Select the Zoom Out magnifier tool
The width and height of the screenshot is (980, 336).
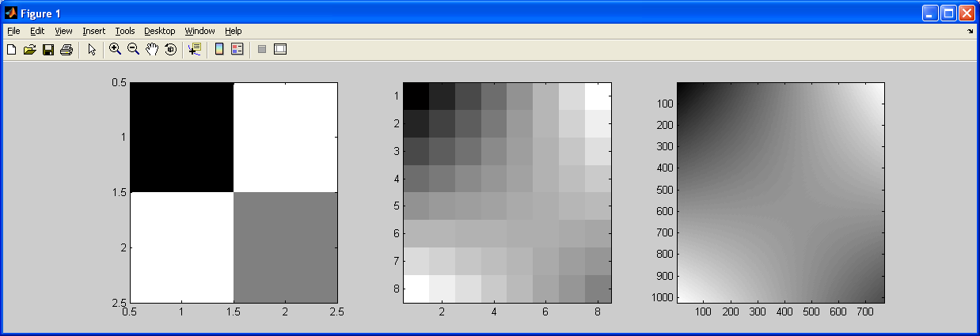coord(133,50)
